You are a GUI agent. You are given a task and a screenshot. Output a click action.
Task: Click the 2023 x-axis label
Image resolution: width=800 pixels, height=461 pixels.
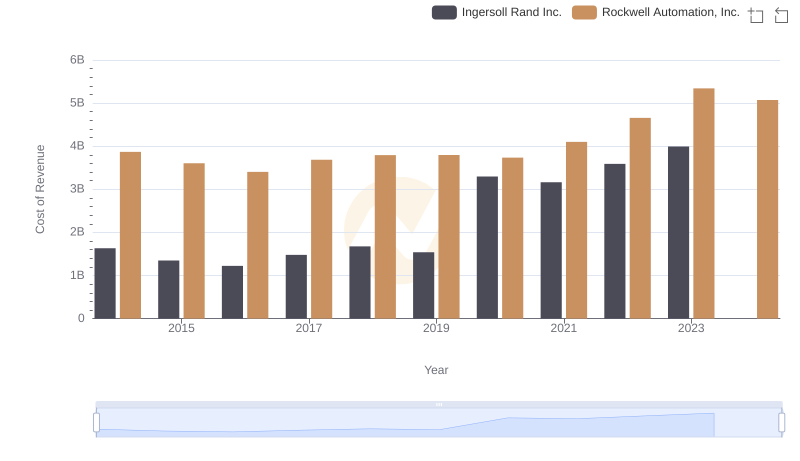click(691, 328)
